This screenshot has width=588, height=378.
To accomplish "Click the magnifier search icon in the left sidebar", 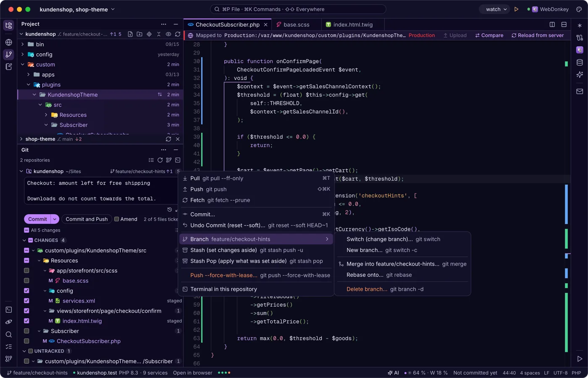I will [8, 334].
